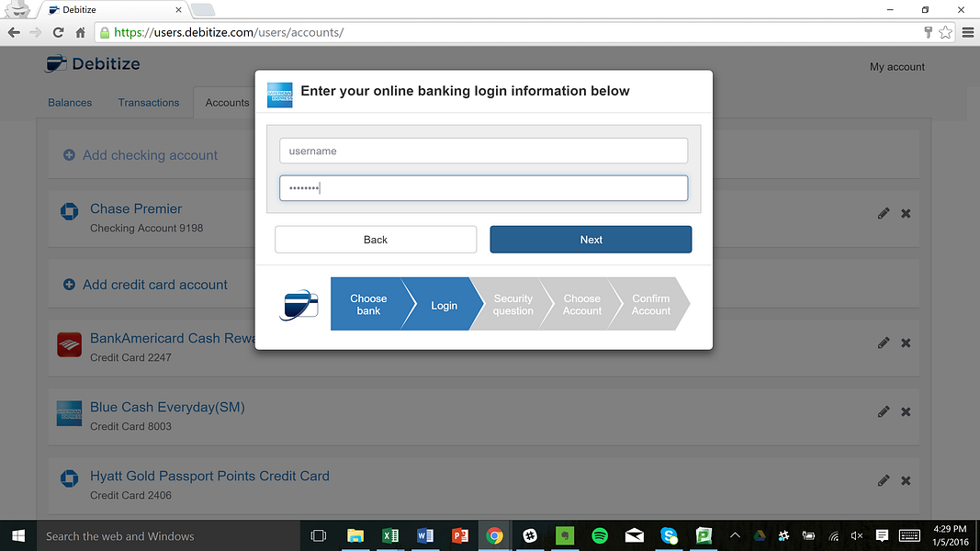This screenshot has width=980, height=551.
Task: Edit BankAmericard account with pencil icon
Action: 884,343
